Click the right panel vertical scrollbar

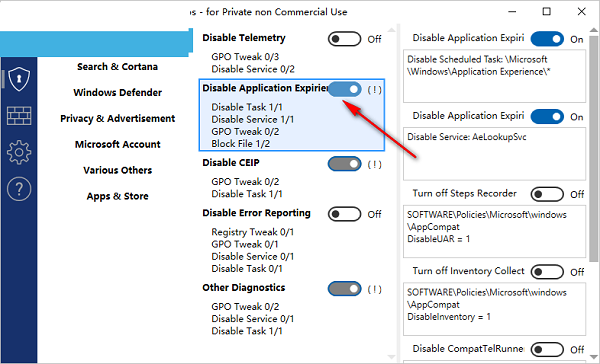coord(593,149)
